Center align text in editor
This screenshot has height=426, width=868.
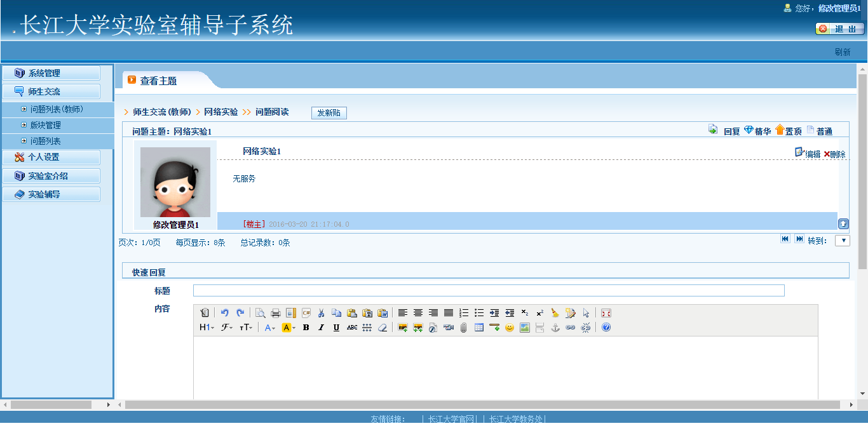[418, 313]
